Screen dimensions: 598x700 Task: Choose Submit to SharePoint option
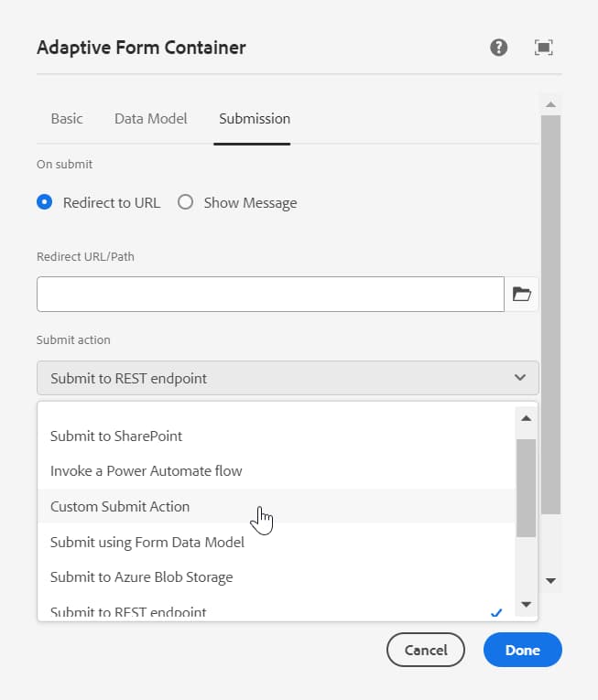pyautogui.click(x=116, y=436)
